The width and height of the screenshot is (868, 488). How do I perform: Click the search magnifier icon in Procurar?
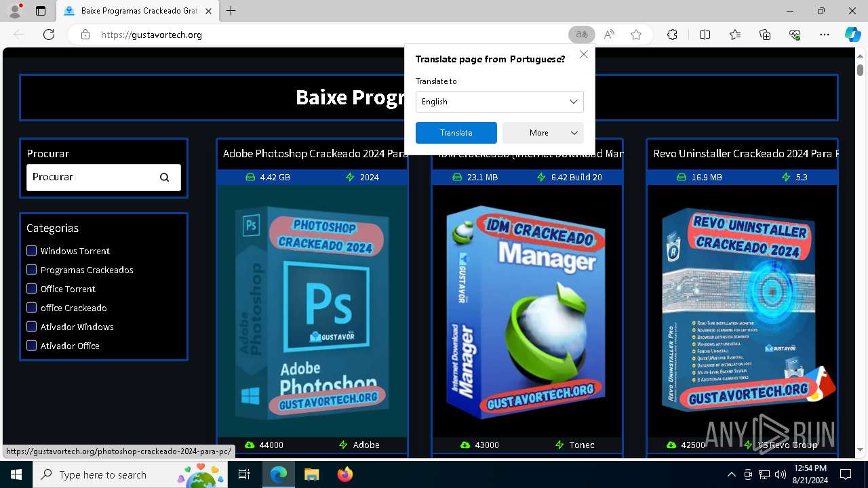165,177
